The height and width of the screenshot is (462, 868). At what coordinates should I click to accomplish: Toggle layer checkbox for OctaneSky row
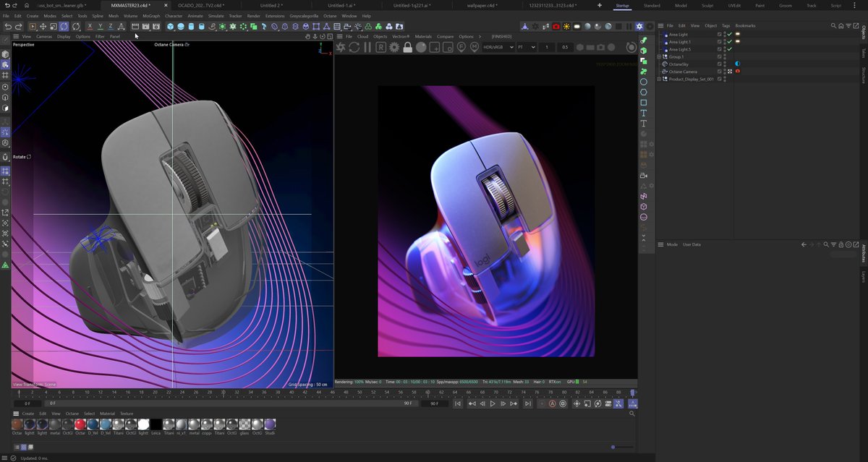click(x=720, y=64)
